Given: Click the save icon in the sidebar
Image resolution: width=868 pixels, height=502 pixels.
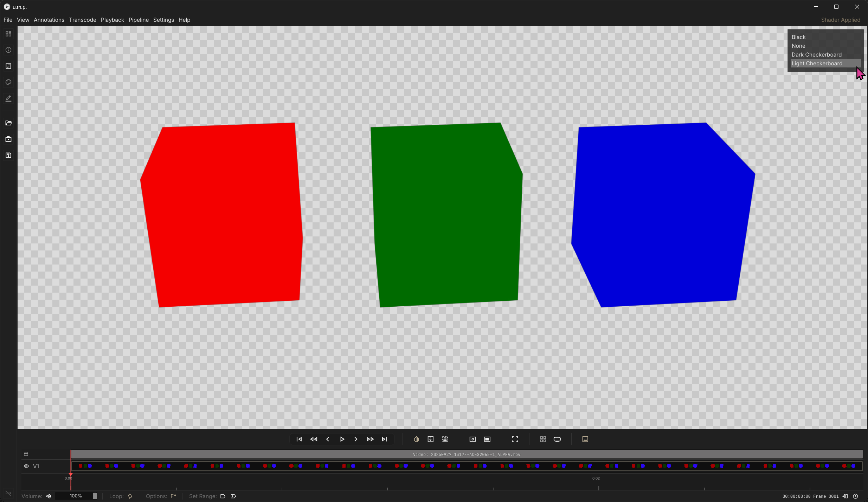Looking at the screenshot, I should pos(8,155).
